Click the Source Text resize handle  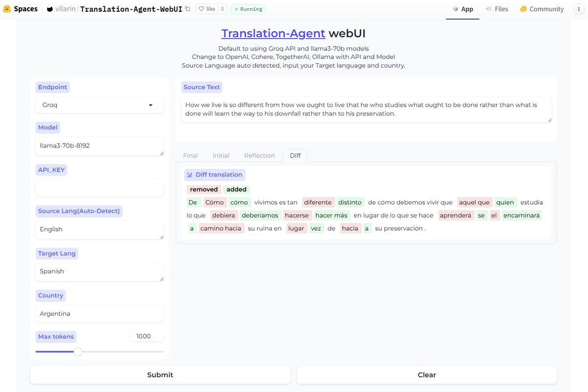coord(549,120)
